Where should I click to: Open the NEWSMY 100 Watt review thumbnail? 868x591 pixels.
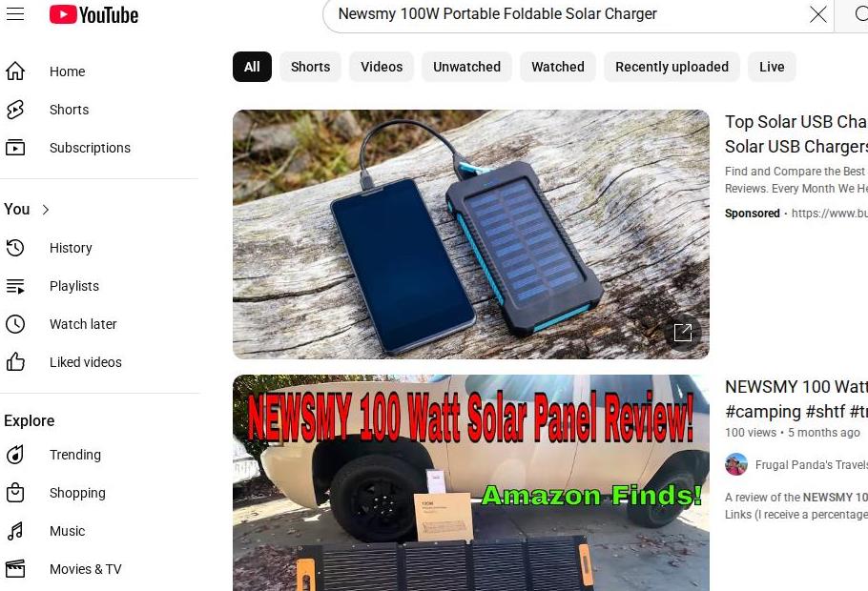coord(471,482)
